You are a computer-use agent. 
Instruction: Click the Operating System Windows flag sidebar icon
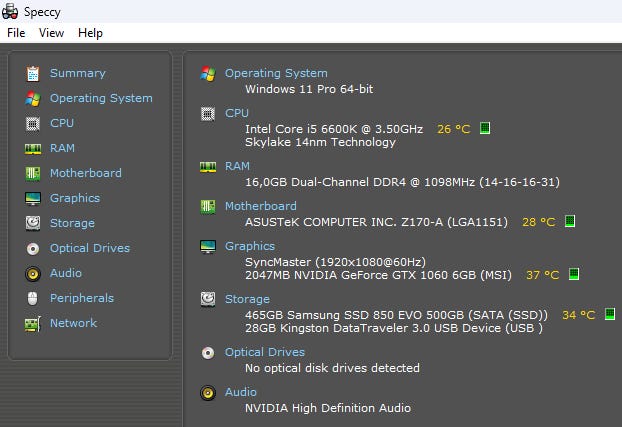33,98
